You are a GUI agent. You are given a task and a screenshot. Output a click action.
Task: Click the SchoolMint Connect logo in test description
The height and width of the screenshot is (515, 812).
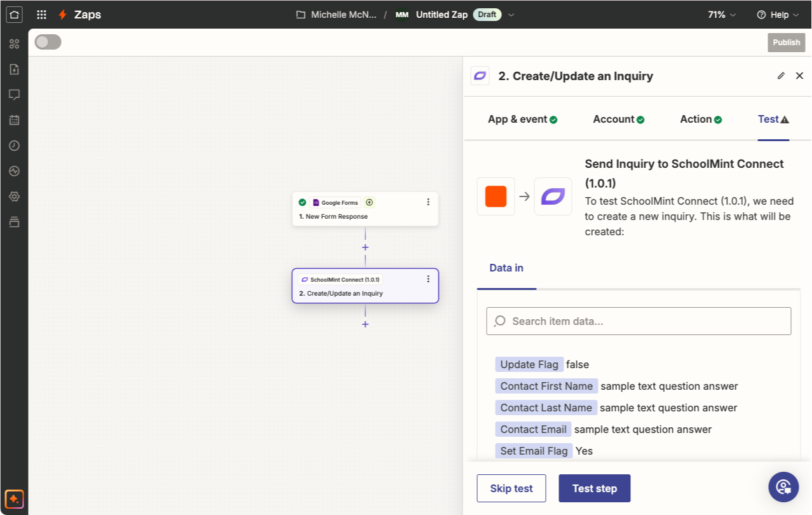[x=553, y=196]
